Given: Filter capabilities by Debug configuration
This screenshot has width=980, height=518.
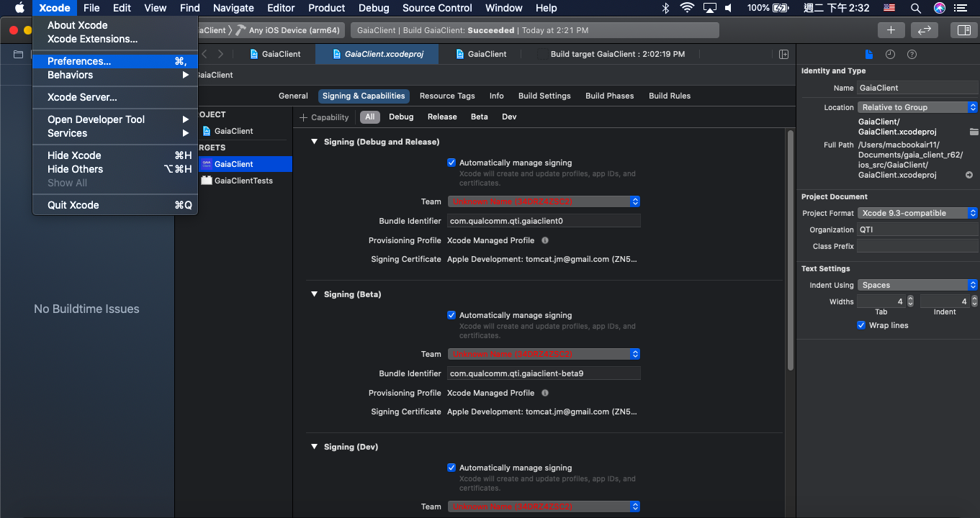Looking at the screenshot, I should click(401, 117).
